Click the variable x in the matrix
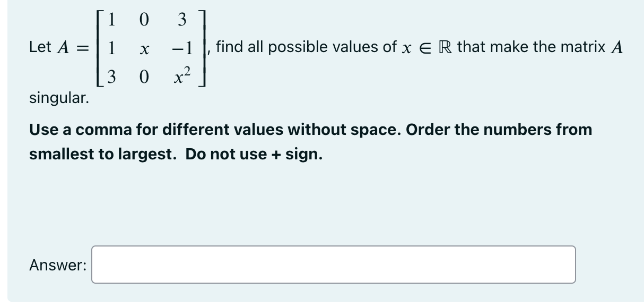The image size is (644, 306). pos(144,49)
